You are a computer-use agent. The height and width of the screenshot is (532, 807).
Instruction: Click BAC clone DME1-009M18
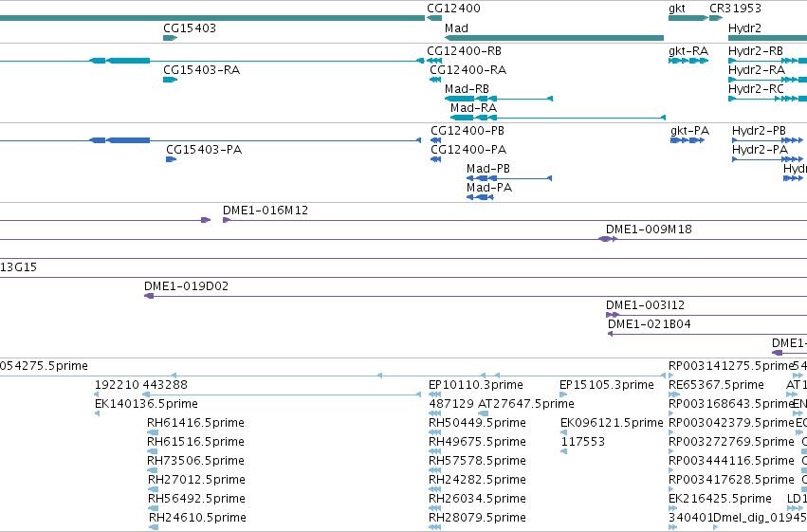[x=649, y=229]
